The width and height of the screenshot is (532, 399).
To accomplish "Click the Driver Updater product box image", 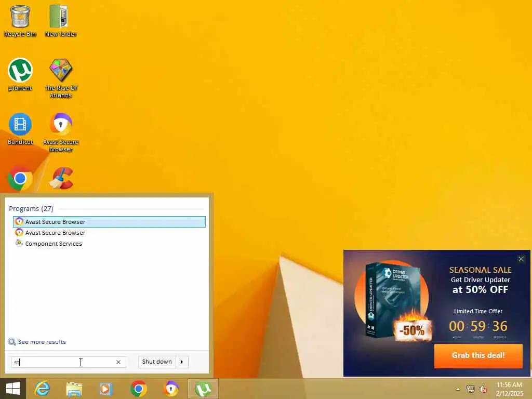I will [x=394, y=300].
